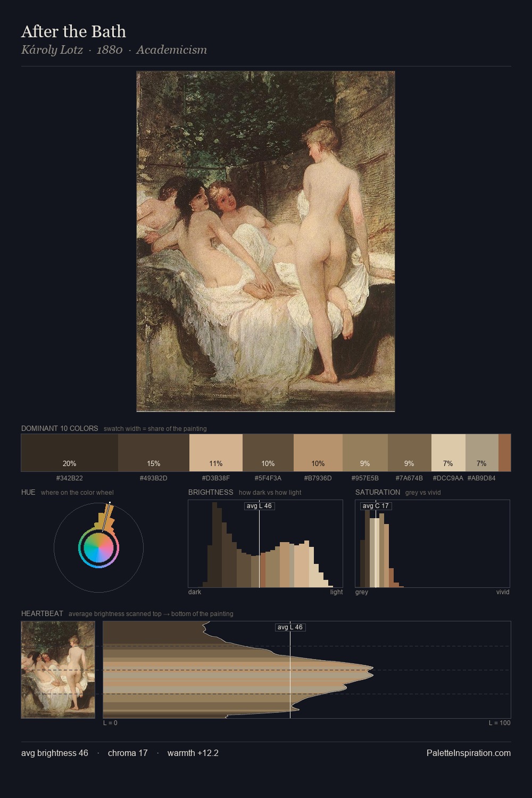Screen dimensions: 532x798
Task: Click the narrow rust-brown swatch at end
Action: (x=504, y=453)
